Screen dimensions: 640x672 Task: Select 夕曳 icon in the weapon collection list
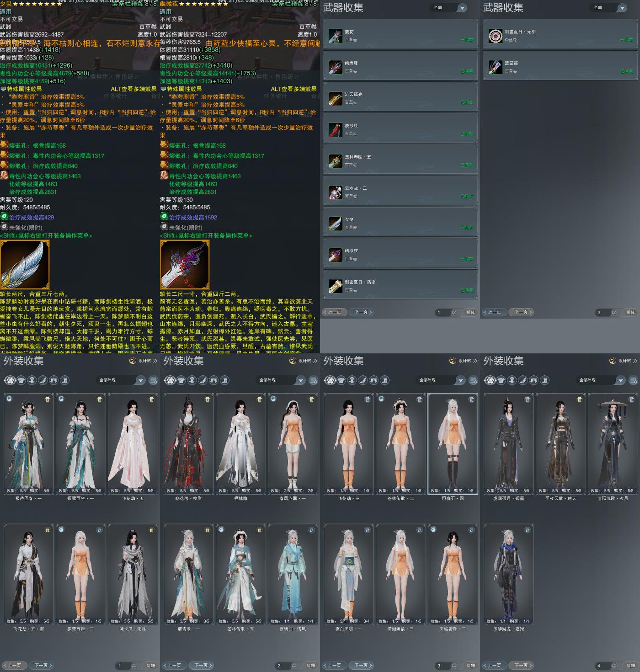[335, 224]
